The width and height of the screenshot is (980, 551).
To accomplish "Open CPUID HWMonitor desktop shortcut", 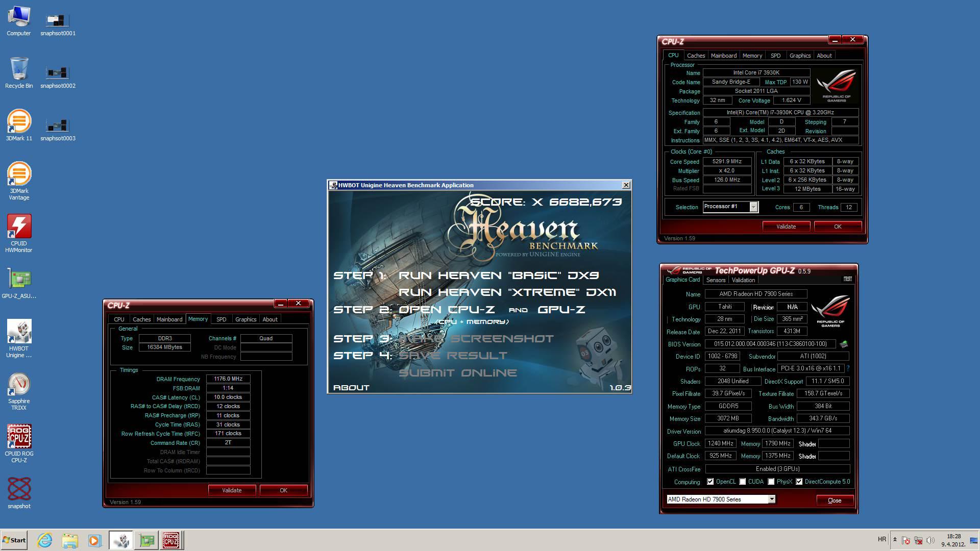I will click(x=19, y=233).
